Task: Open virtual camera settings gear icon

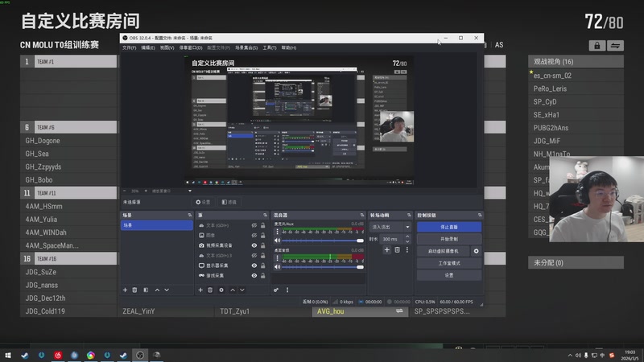Action: point(476,251)
